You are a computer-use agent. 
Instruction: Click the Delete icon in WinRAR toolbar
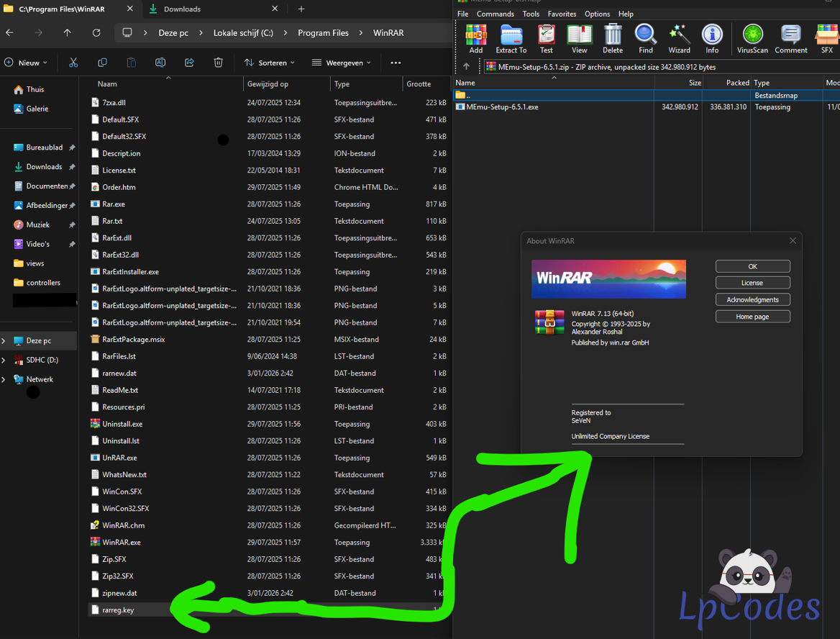[613, 38]
